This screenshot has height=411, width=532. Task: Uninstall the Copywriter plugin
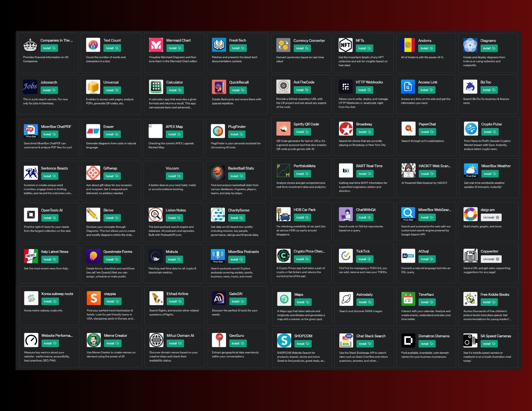click(x=491, y=259)
